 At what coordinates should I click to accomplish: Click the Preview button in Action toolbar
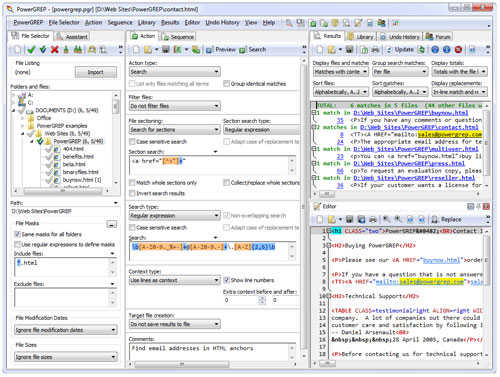221,50
